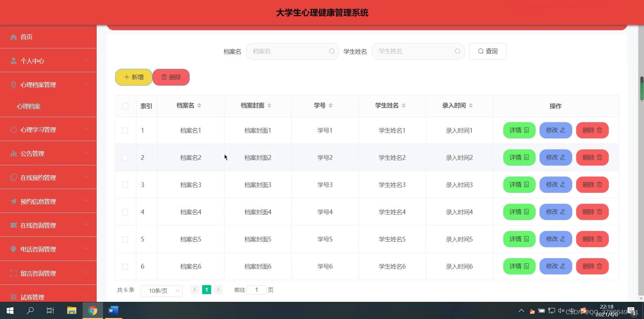Open the 10条/页 page size dropdown
The image size is (644, 319).
pos(161,290)
